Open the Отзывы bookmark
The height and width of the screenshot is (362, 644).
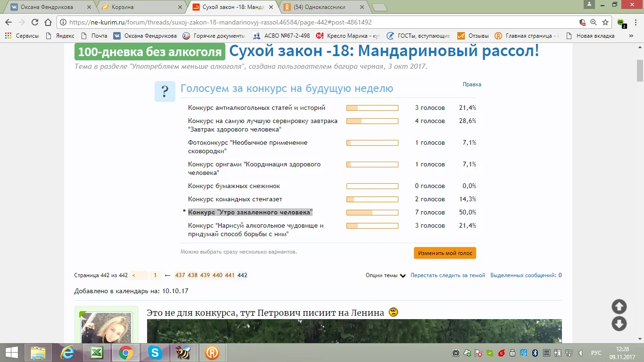472,36
